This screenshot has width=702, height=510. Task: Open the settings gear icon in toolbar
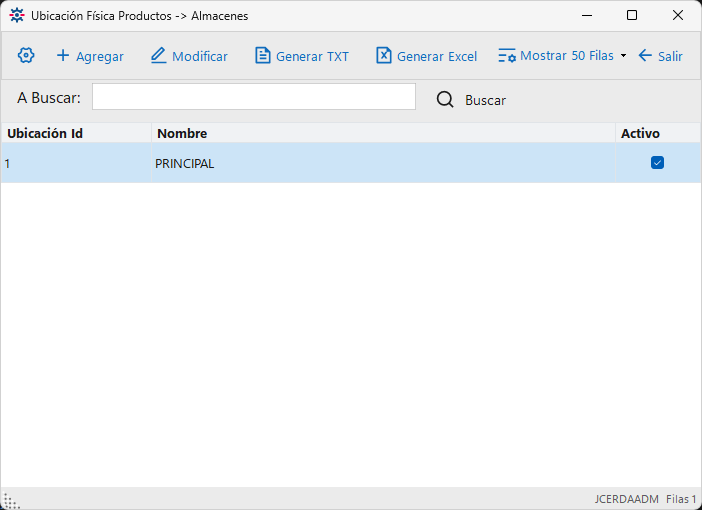26,56
